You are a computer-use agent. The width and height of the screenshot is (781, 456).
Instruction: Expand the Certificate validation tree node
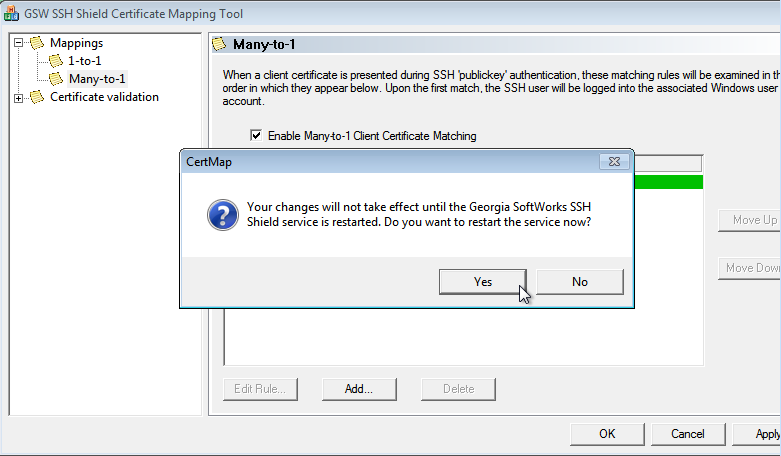18,98
